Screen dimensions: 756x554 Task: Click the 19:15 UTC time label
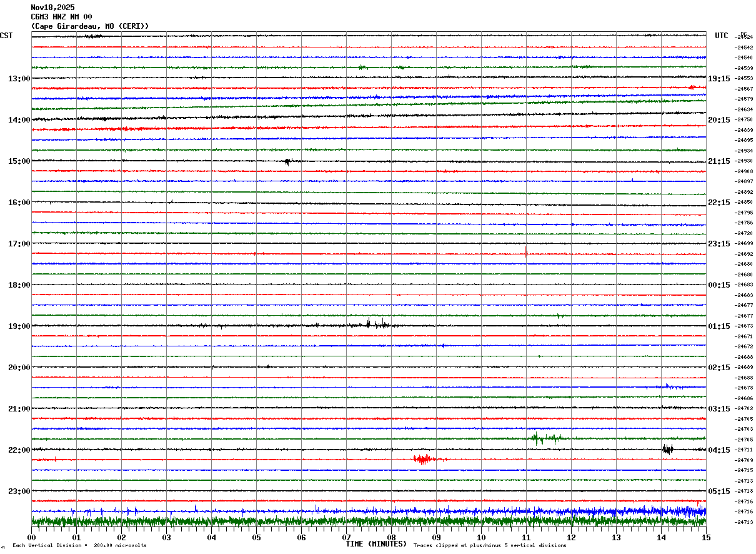click(719, 79)
